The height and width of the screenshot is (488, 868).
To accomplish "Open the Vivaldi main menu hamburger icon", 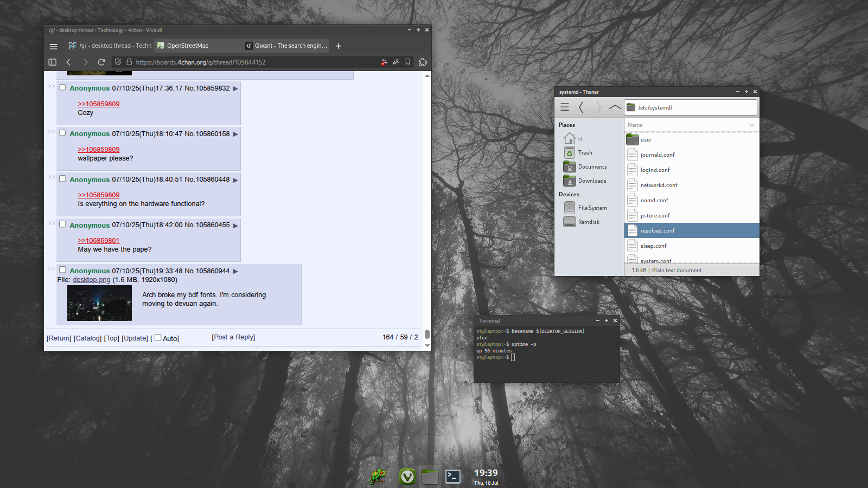I will 53,46.
